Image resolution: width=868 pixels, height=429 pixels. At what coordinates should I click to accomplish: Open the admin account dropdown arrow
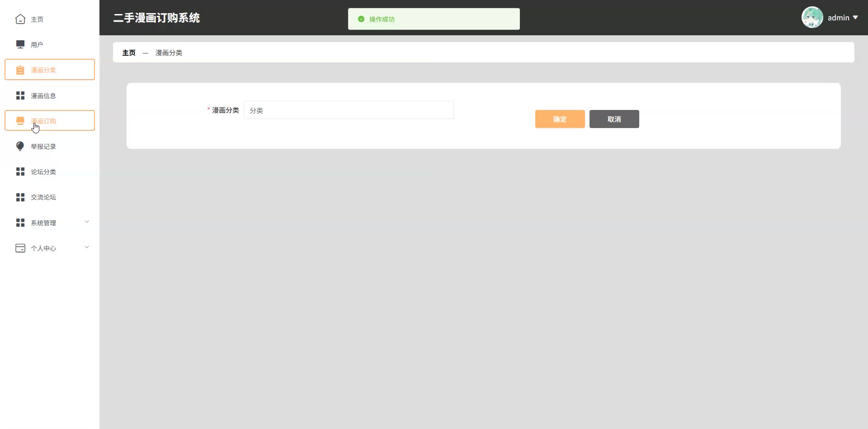(x=855, y=18)
